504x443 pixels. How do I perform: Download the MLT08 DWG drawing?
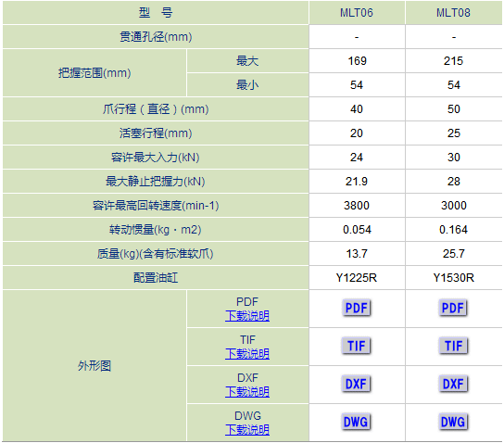click(453, 422)
